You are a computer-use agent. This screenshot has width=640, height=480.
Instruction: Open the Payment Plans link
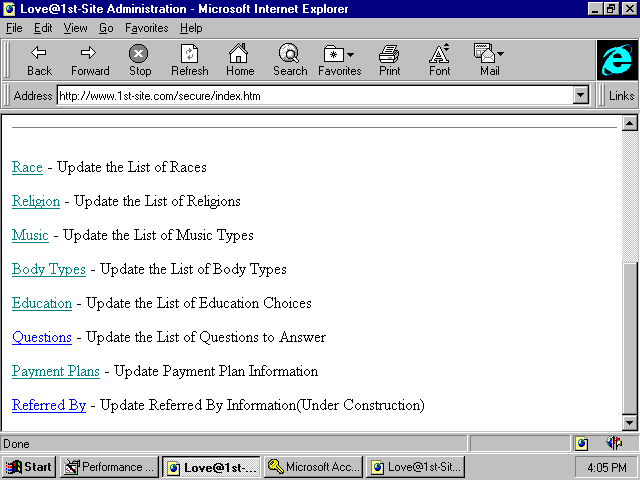tap(56, 371)
